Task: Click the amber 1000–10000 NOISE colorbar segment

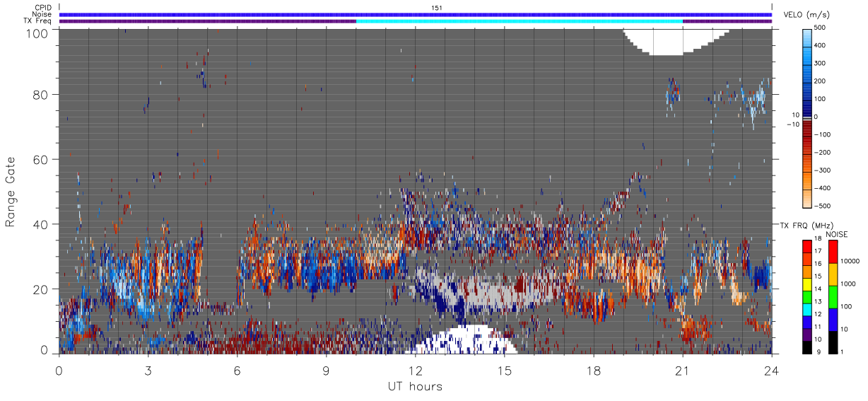Action: (833, 274)
